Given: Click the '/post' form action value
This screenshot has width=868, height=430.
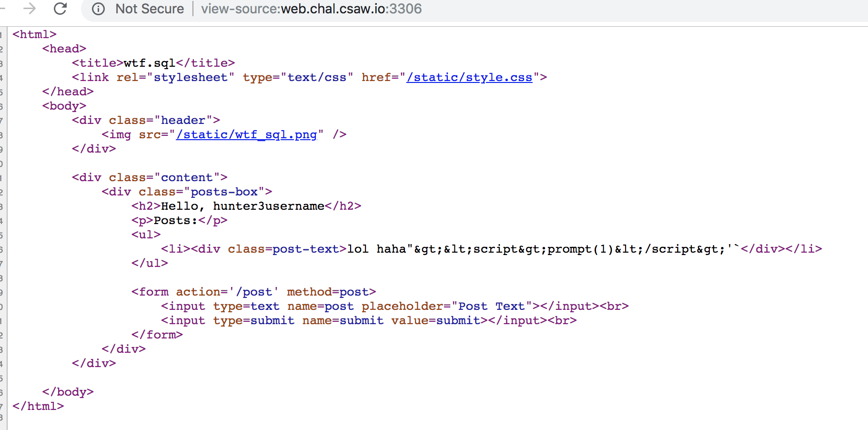Looking at the screenshot, I should pos(253,292).
